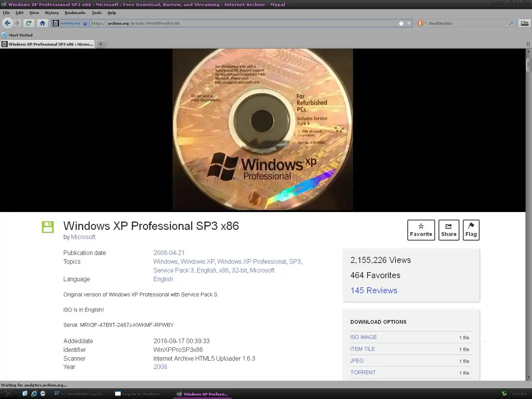Launch Outlook Express quick launch icon
The height and width of the screenshot is (399, 532).
(25, 394)
